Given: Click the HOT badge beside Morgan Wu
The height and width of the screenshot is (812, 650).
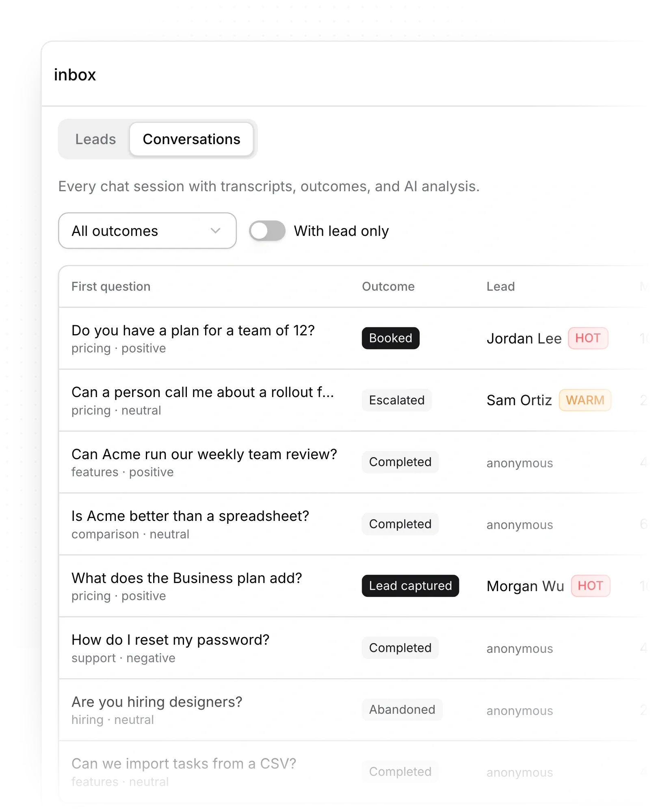Looking at the screenshot, I should [x=590, y=586].
